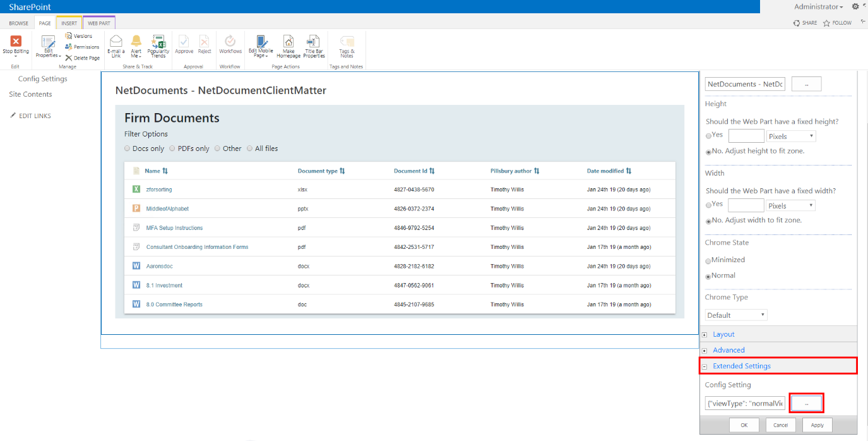This screenshot has width=868, height=441.
Task: Select the Other filter option
Action: [217, 148]
